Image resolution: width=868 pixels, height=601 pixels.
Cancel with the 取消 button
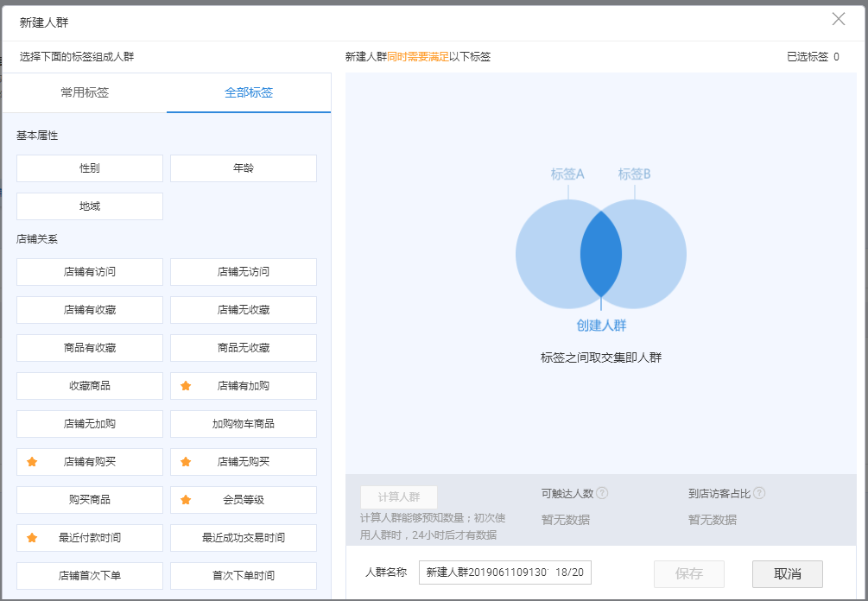(x=787, y=574)
